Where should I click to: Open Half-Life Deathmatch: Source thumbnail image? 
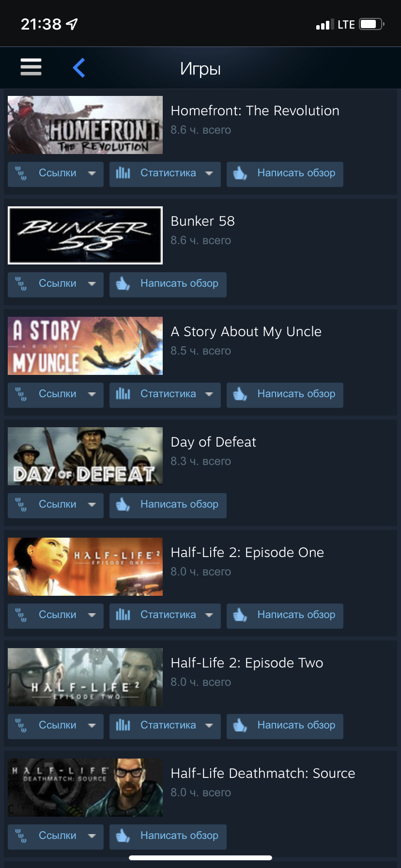point(85,788)
